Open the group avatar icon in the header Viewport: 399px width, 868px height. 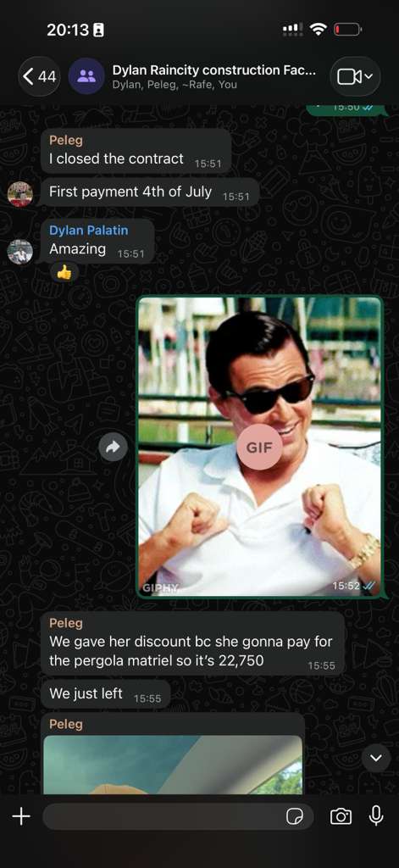coord(86,76)
